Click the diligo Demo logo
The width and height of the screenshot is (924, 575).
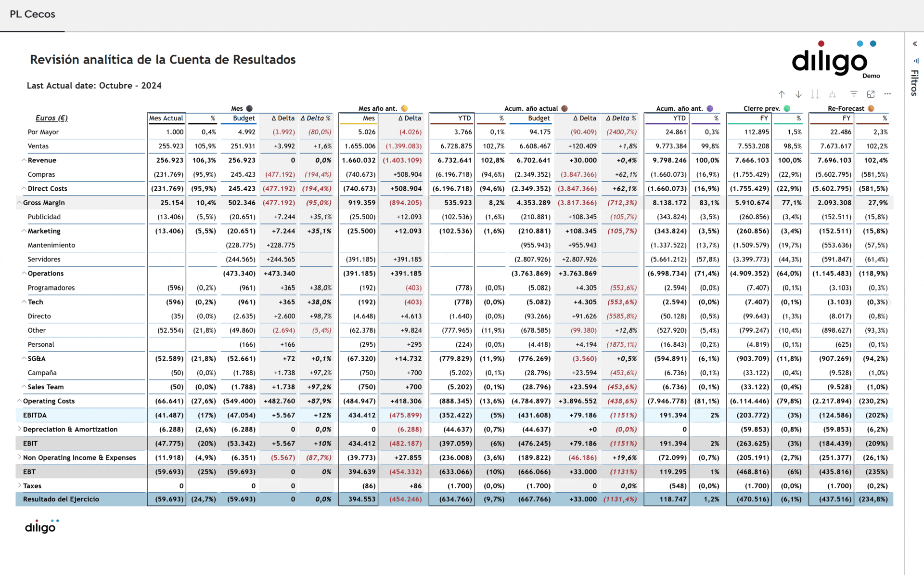tap(835, 60)
